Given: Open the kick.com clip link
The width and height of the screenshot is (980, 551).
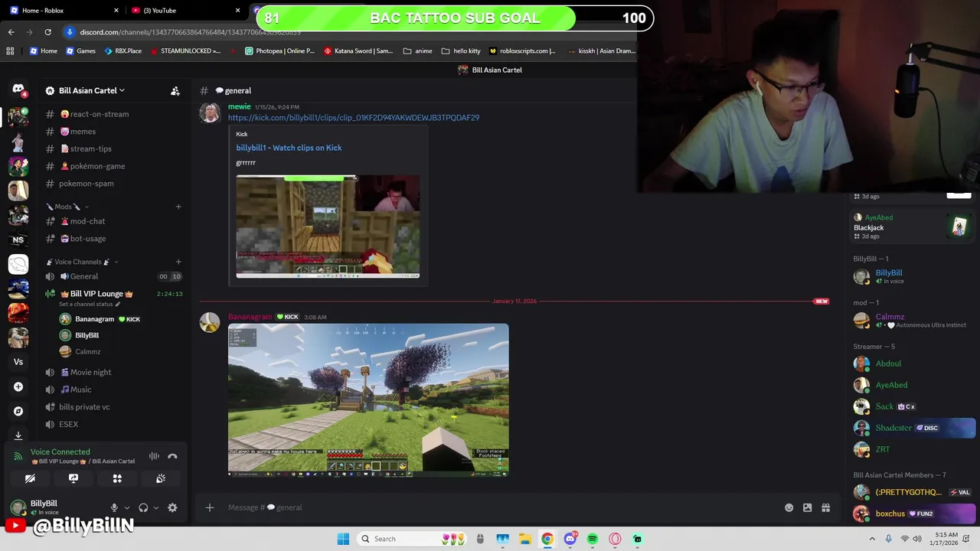Looking at the screenshot, I should pos(354,118).
